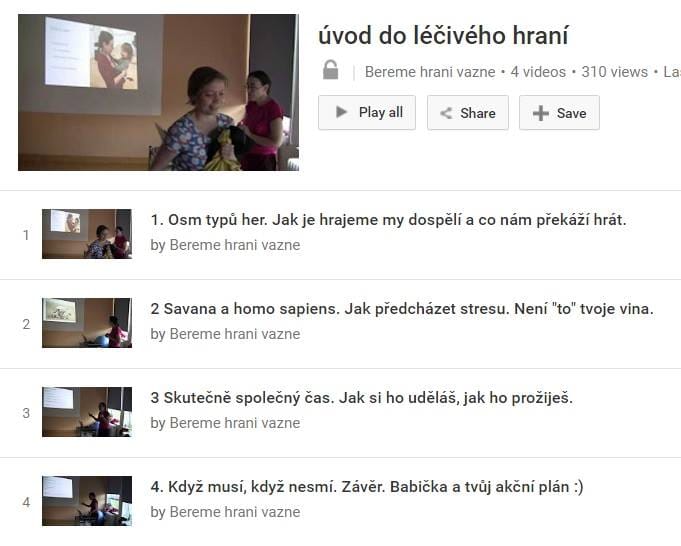Open '2 Savana a homo sapiens' video
The width and height of the screenshot is (681, 546).
coord(402,309)
